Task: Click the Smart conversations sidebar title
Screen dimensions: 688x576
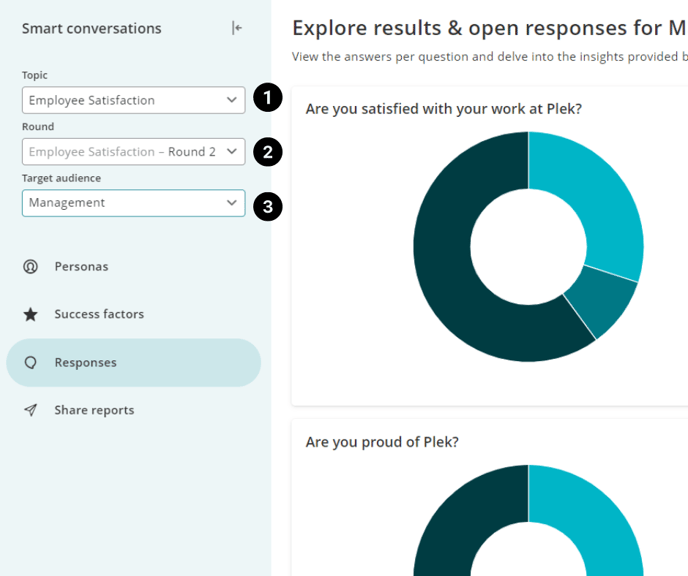Action: [x=92, y=29]
